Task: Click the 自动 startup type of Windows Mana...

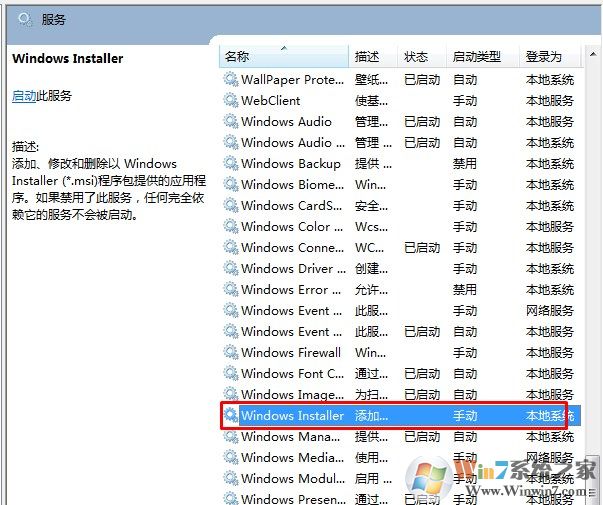Action: point(465,436)
